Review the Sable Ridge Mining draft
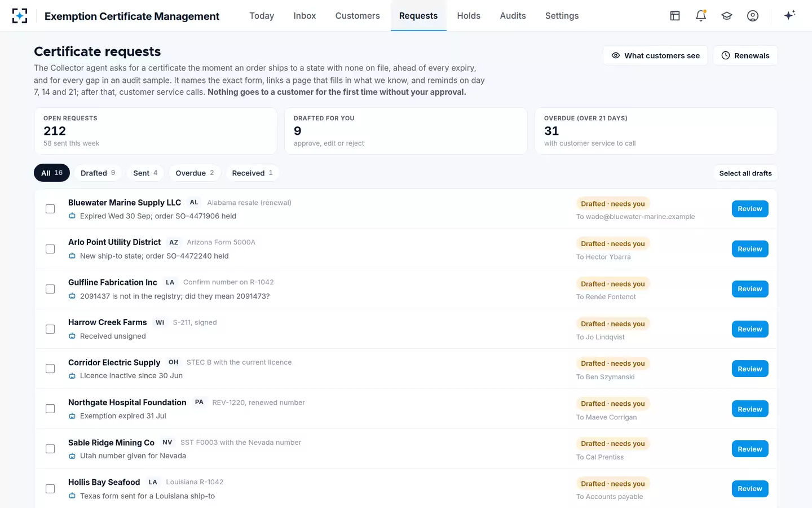Viewport: 812px width, 508px height. click(x=750, y=449)
